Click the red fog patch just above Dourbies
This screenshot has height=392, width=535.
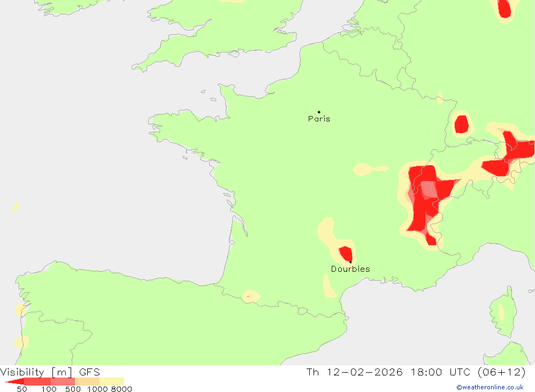[x=346, y=254]
